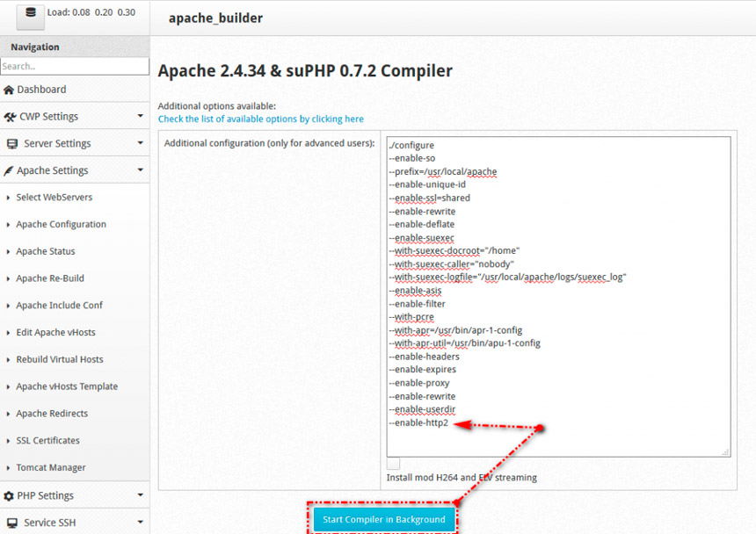
Task: Open Apache Redirects page
Action: (x=52, y=413)
